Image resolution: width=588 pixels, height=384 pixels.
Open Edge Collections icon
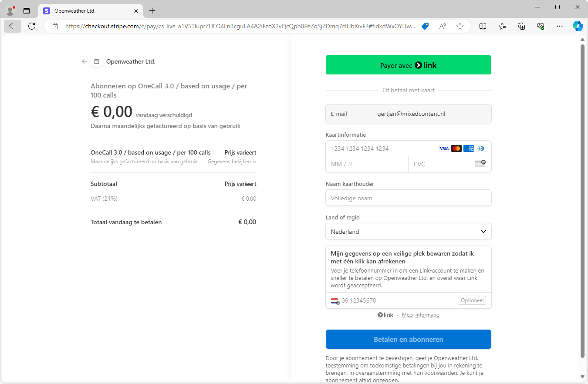pyautogui.click(x=521, y=26)
